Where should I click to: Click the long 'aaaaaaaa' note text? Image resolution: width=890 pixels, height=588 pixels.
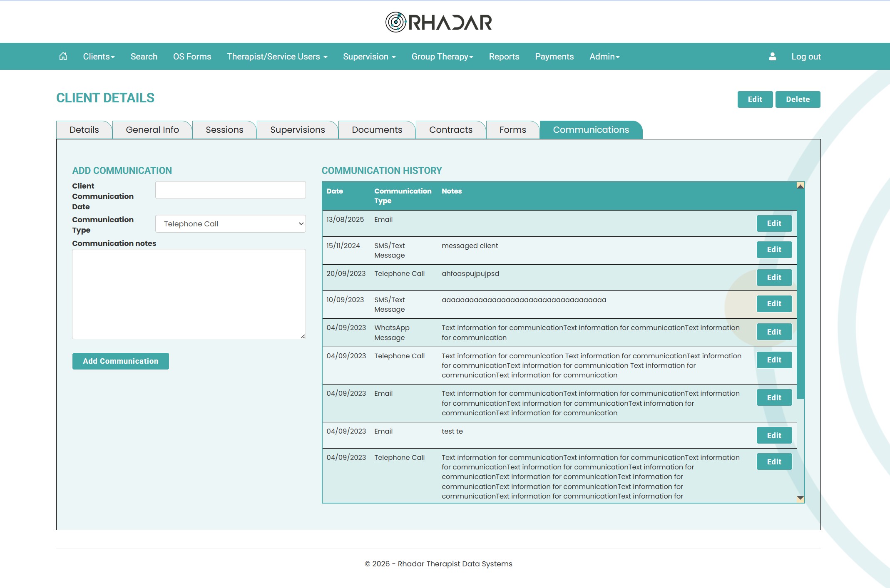click(524, 300)
